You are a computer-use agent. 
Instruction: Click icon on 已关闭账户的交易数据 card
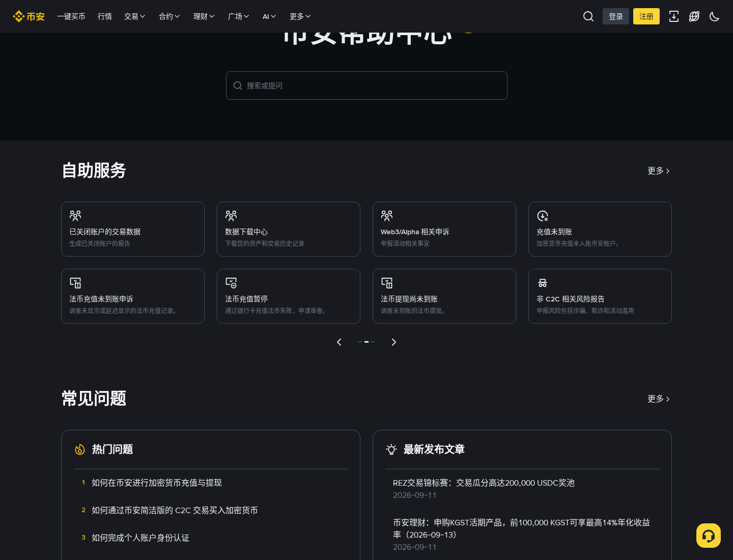[x=75, y=216]
